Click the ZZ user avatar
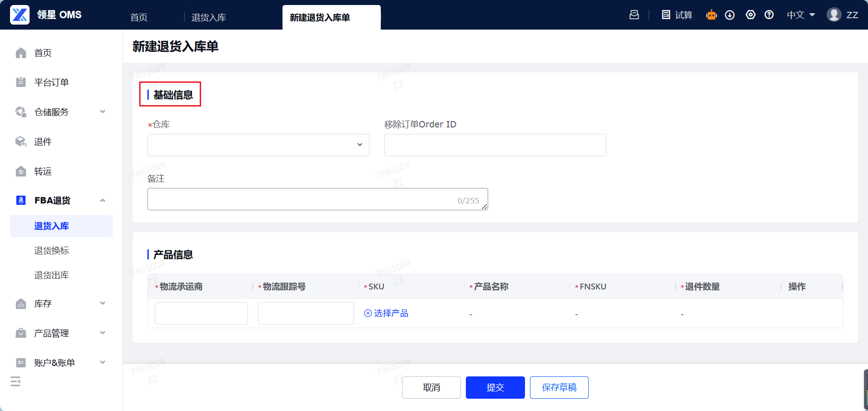 (834, 15)
